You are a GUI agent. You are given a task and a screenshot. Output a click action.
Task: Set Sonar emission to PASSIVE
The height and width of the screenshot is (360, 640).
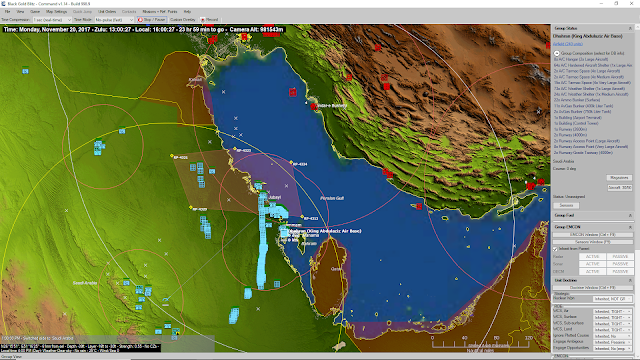(x=620, y=264)
